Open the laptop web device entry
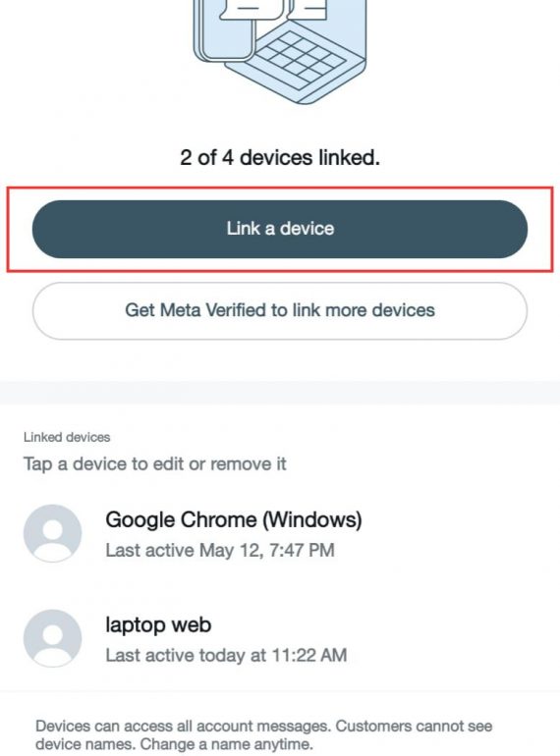 pyautogui.click(x=280, y=639)
